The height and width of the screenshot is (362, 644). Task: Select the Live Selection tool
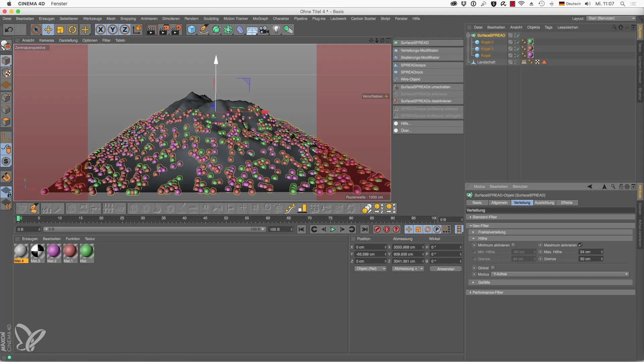coord(36,30)
